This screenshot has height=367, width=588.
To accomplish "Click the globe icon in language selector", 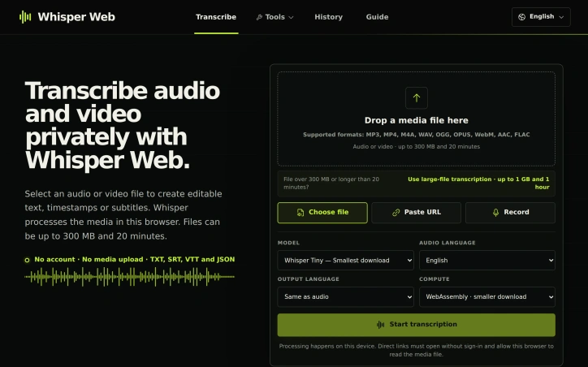I will pos(521,17).
